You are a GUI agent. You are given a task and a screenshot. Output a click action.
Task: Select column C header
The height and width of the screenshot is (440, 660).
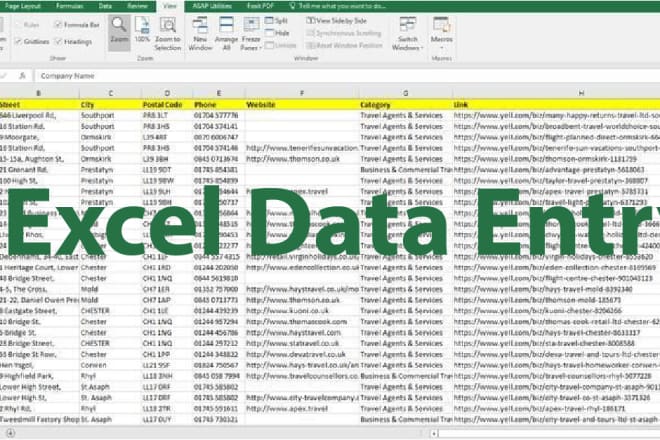(x=111, y=93)
